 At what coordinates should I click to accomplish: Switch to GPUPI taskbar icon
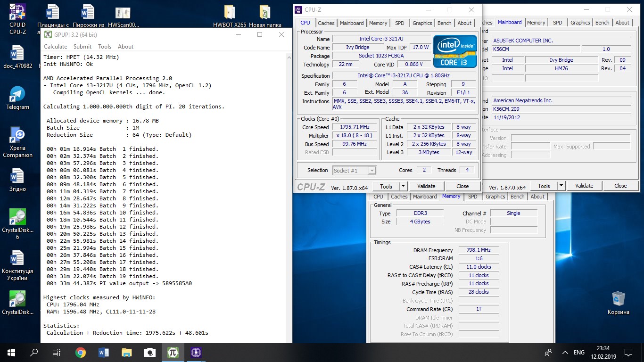click(x=173, y=352)
